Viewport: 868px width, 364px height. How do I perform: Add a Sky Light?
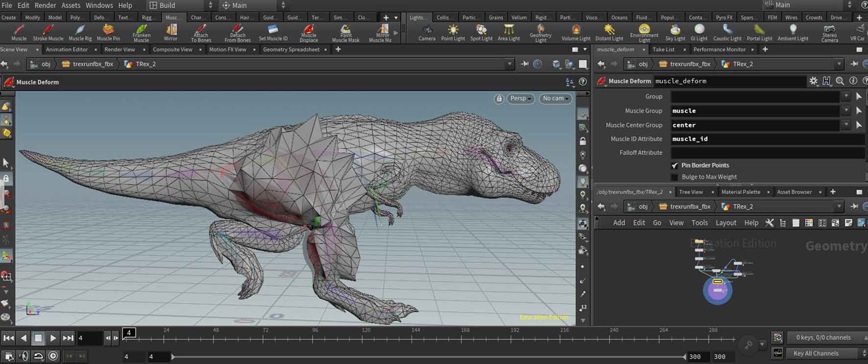click(x=675, y=33)
